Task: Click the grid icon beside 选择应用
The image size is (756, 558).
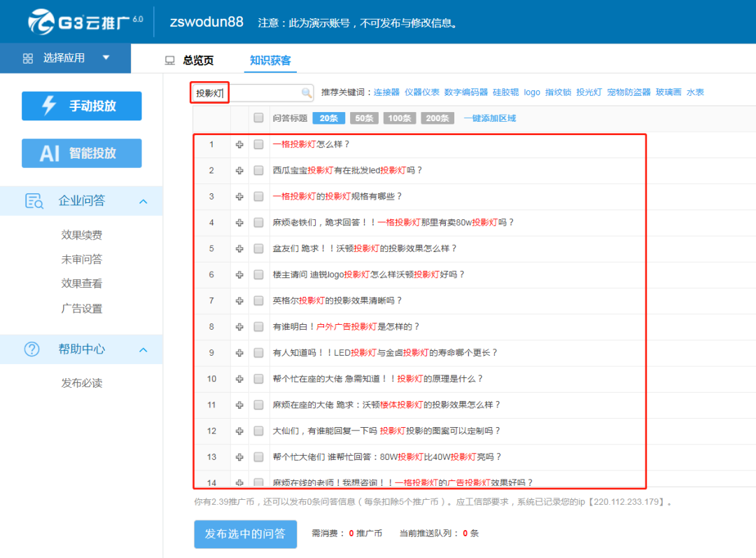Action: [28, 58]
